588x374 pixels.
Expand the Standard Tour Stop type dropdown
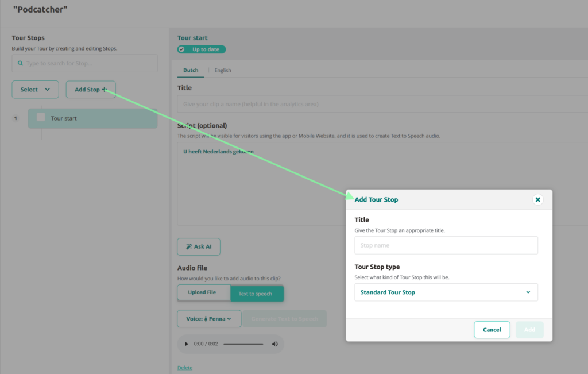point(446,292)
